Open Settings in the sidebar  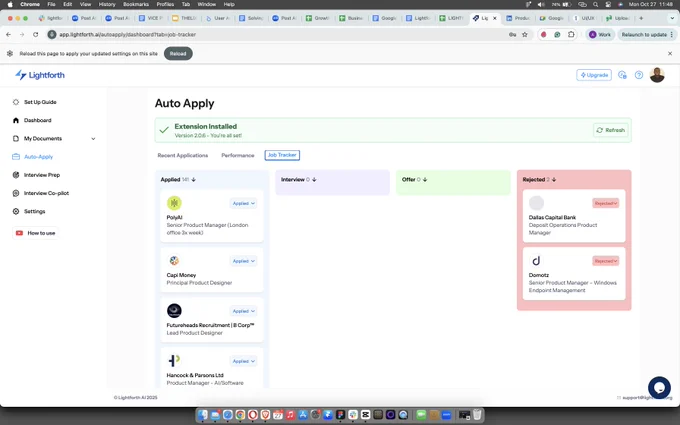pos(34,211)
